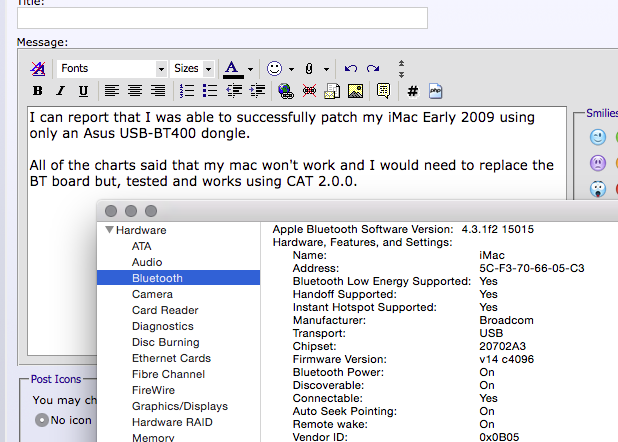Align text right
618x442 pixels.
pos(158,91)
